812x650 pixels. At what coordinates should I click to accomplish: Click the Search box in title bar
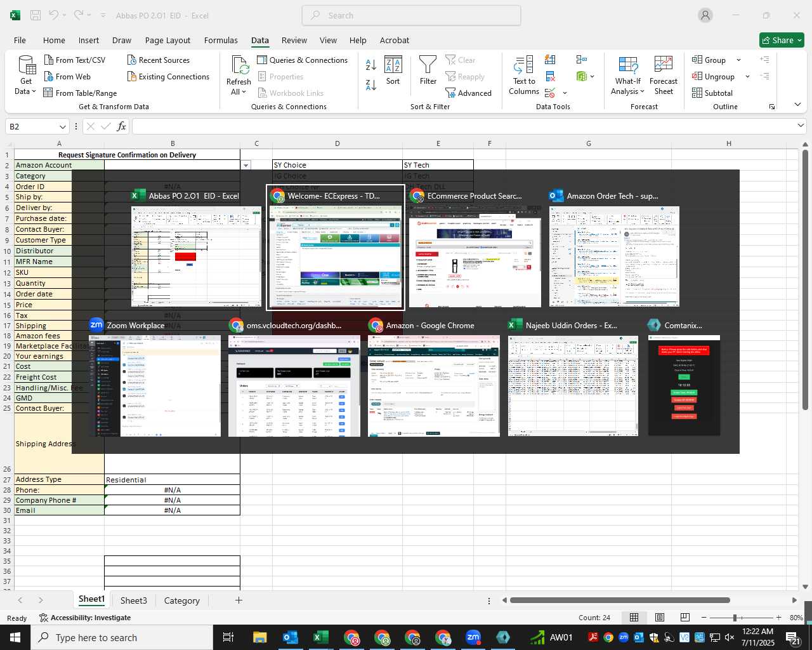[412, 15]
